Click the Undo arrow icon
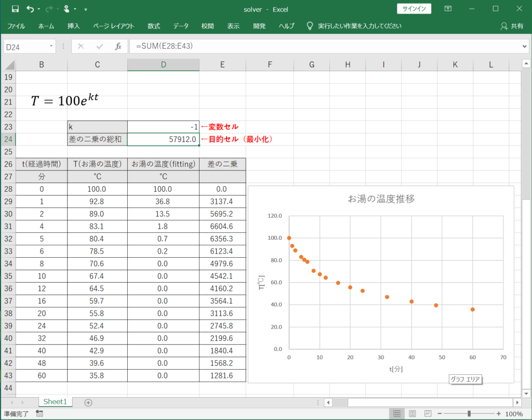This screenshot has width=532, height=420. coord(30,9)
